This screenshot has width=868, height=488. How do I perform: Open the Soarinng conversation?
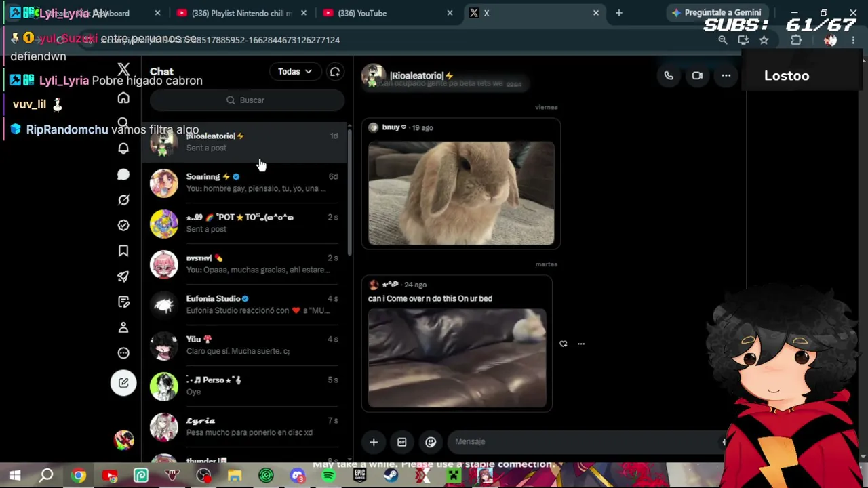click(244, 183)
